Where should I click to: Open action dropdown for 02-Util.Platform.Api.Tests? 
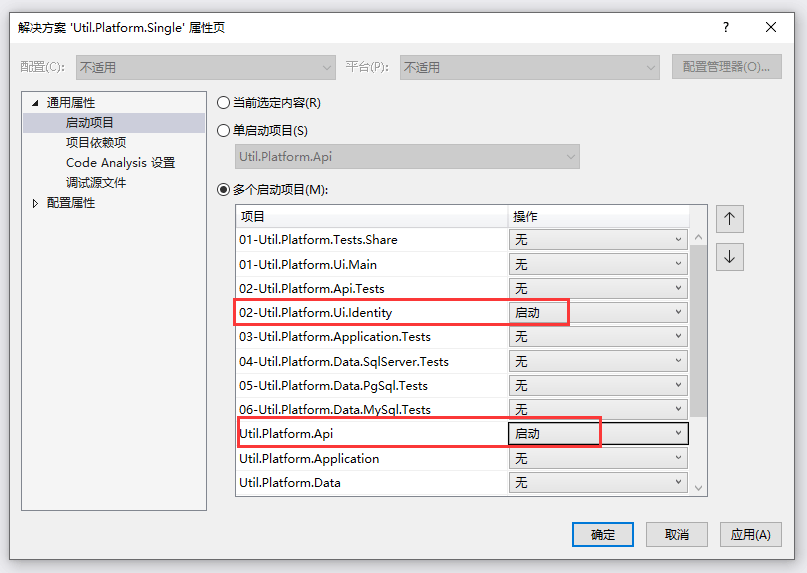click(598, 288)
